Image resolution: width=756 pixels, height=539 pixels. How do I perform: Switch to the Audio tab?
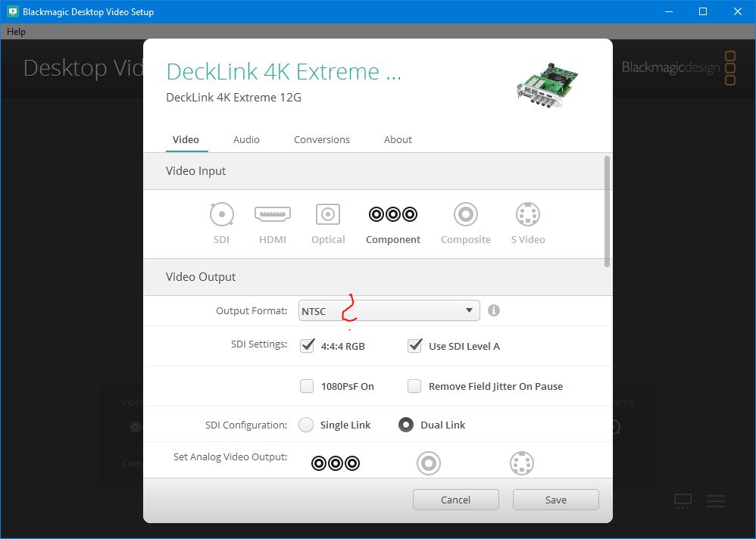point(246,140)
